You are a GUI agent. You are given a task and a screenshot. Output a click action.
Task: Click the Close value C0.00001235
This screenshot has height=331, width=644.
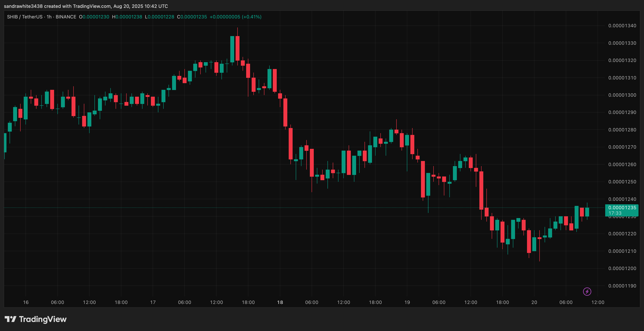(192, 17)
